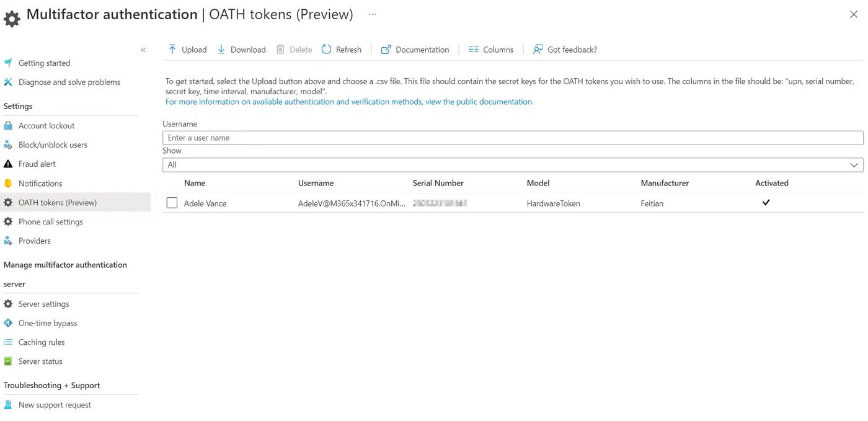Click the Block/unblock users icon

coord(8,144)
